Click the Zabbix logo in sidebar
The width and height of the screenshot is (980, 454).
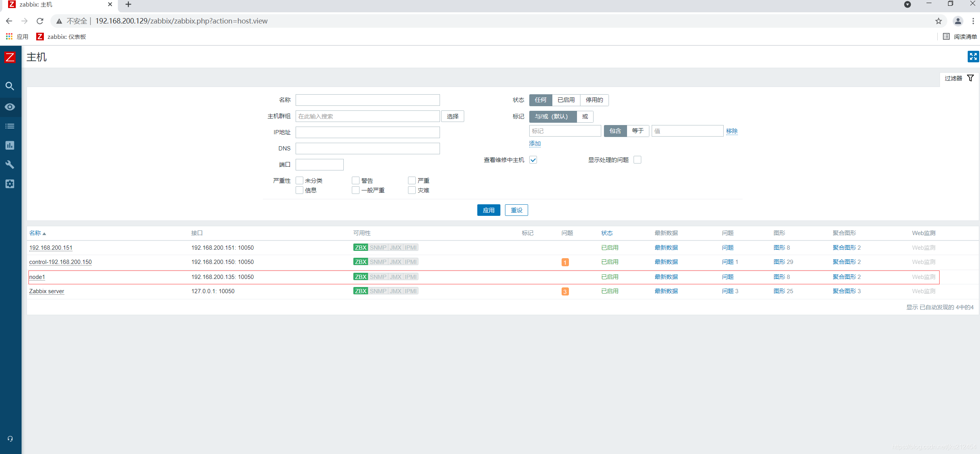pyautogui.click(x=10, y=57)
